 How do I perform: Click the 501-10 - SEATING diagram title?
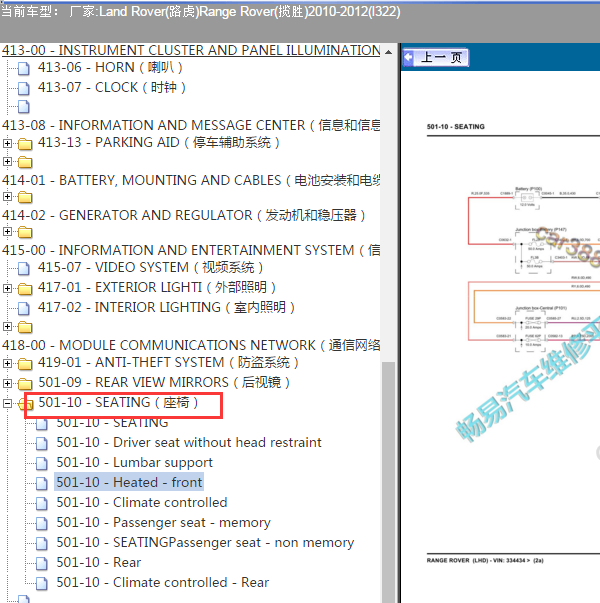coord(456,127)
